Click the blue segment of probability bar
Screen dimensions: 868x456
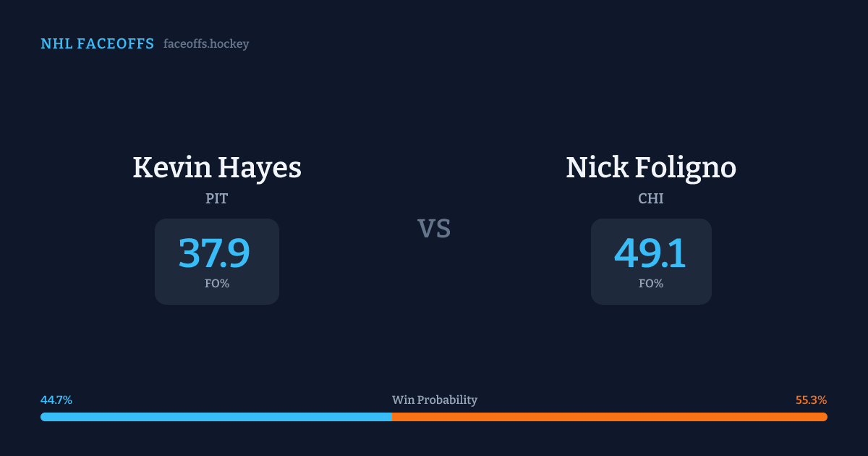coord(217,417)
